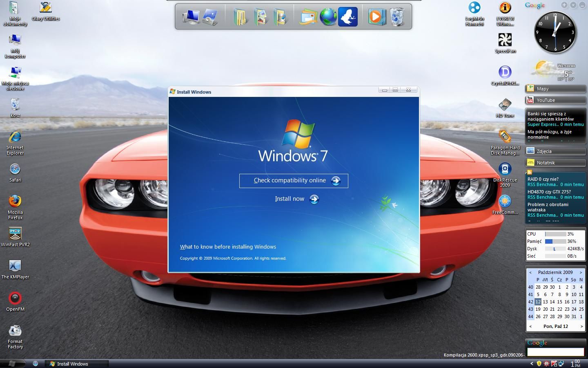Open What to know before installing Windows
Viewport: 588px width, 368px height.
(228, 247)
